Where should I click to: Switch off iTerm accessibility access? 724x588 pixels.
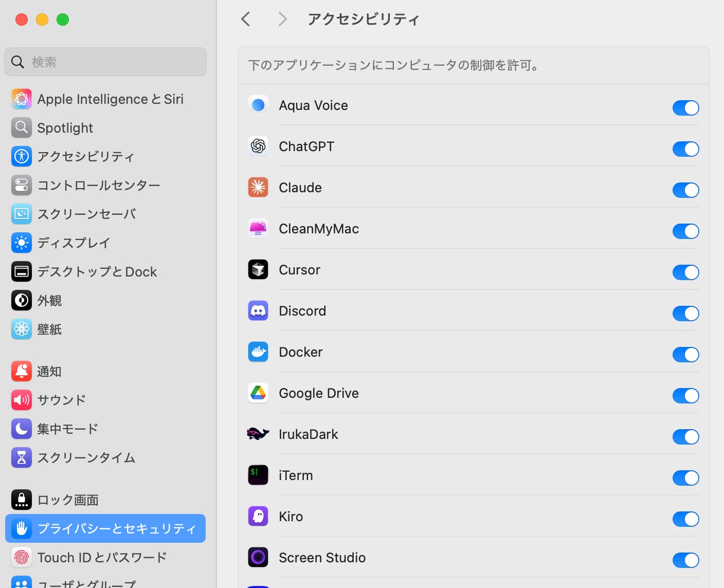[686, 478]
